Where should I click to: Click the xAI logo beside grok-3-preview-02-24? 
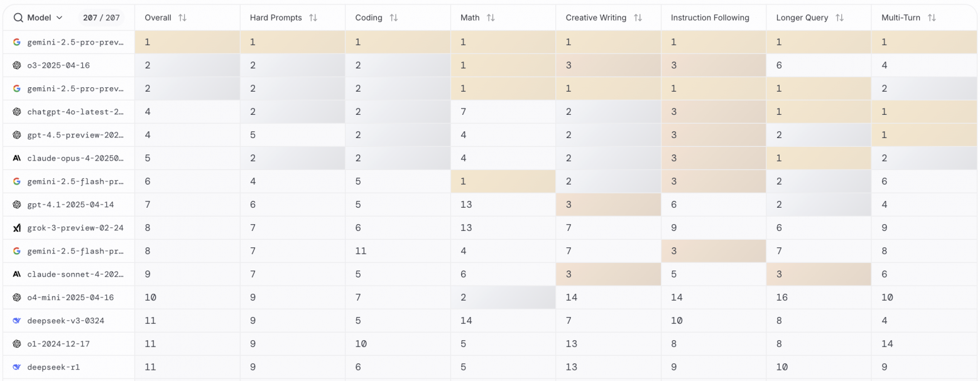pos(17,228)
